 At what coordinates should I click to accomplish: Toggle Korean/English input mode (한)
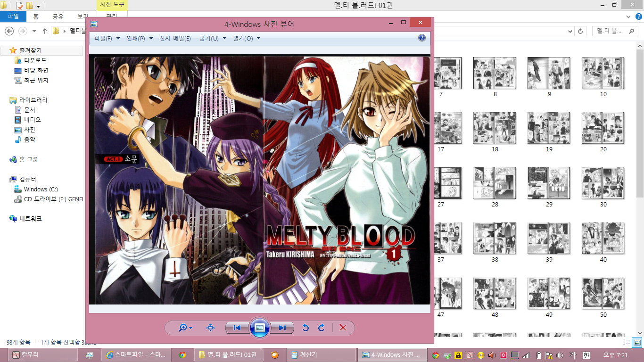point(586,355)
